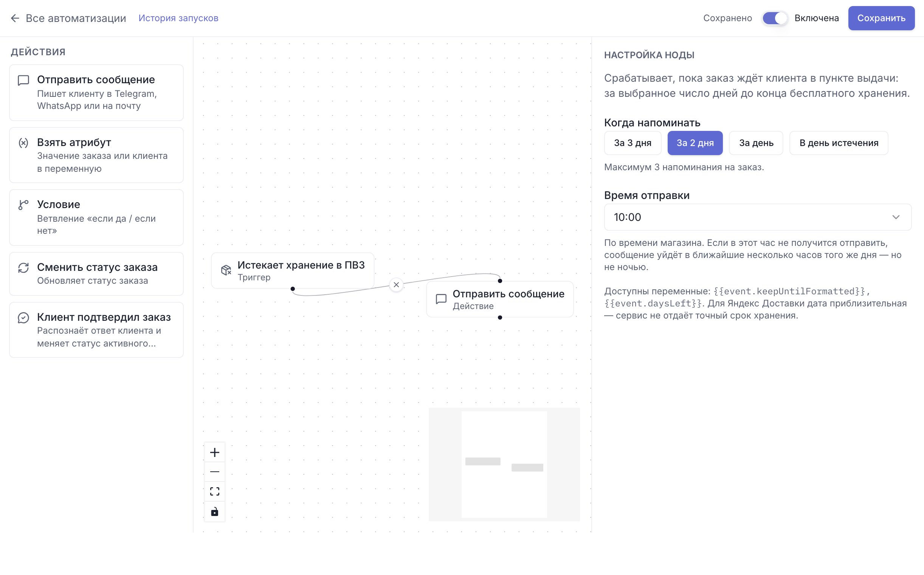Click the message icon in «Отправить сообщение» action card
This screenshot has width=924, height=575.
point(23,80)
